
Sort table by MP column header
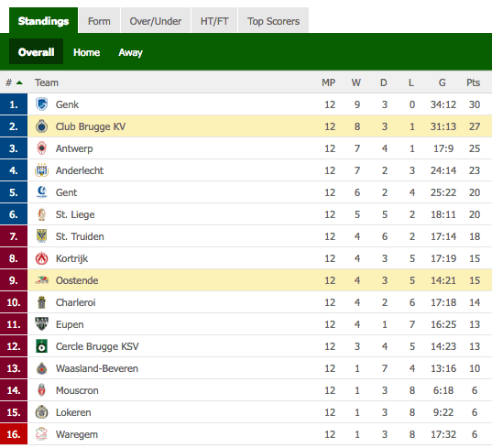pyautogui.click(x=329, y=82)
